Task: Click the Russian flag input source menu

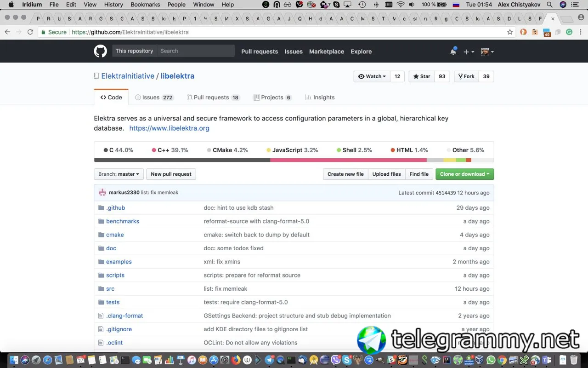Action: pyautogui.click(x=456, y=5)
